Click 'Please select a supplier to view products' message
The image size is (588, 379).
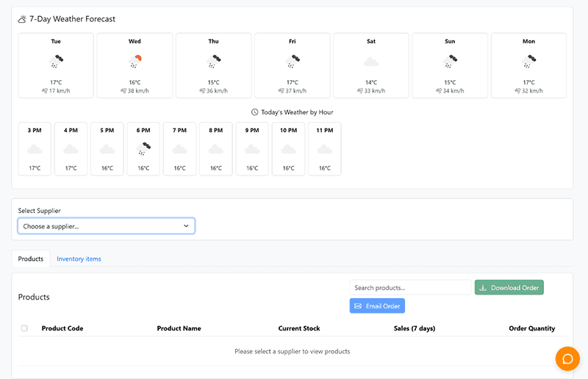tap(293, 351)
